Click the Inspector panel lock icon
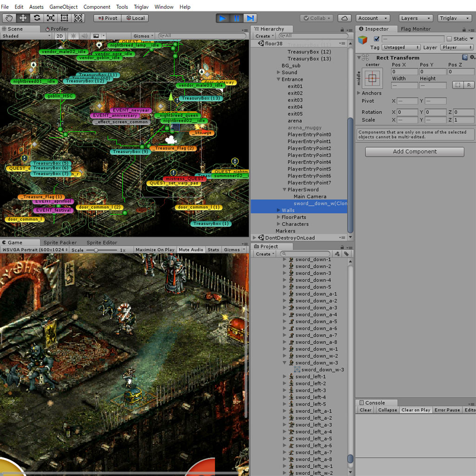Image resolution: width=476 pixels, height=476 pixels. (464, 30)
